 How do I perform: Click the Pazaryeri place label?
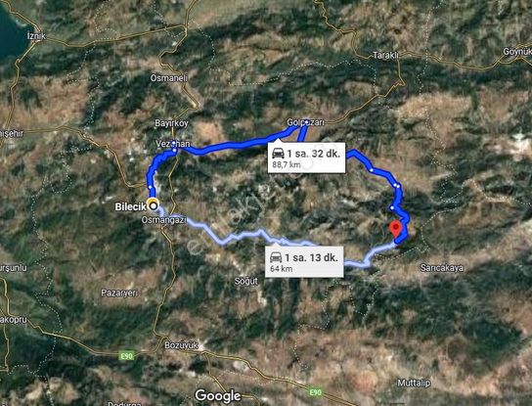click(119, 293)
